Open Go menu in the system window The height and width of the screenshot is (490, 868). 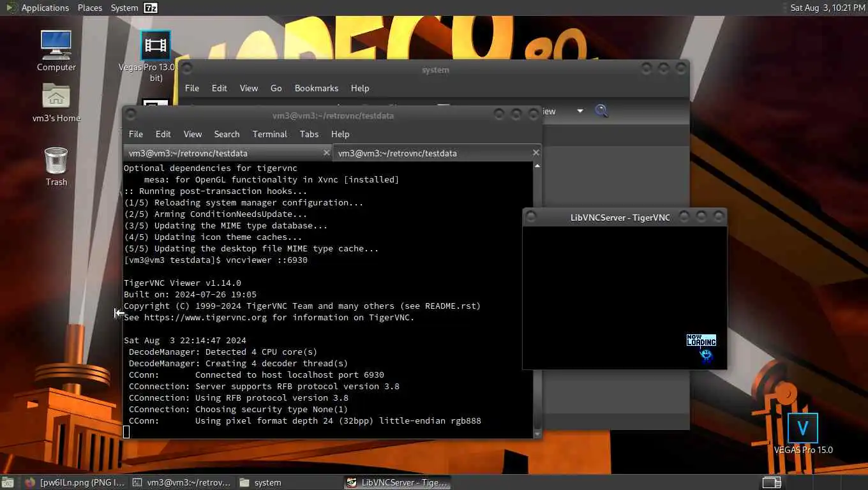click(x=276, y=88)
